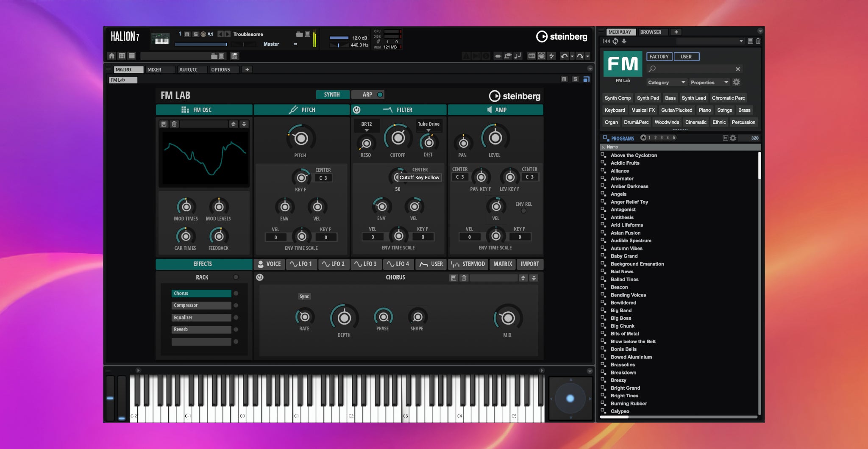Toggle the FILTER section power button
Viewport: 868px width, 449px height.
pyautogui.click(x=357, y=110)
